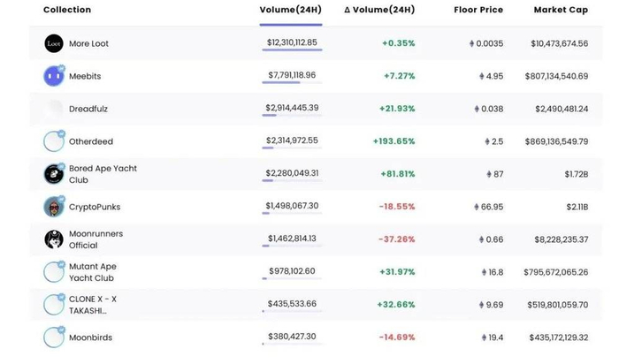Click the More Loot collection logo
Screen dimensions: 619x364
54,43
